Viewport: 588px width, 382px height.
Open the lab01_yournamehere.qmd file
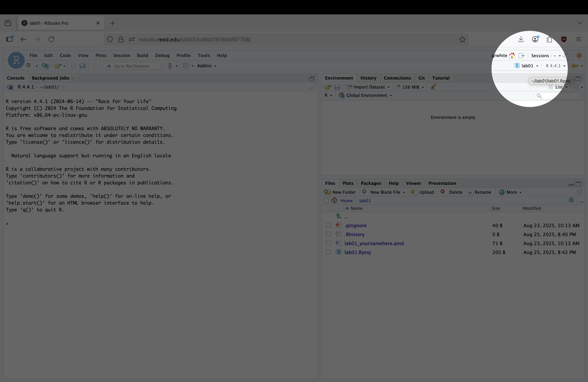pos(374,243)
